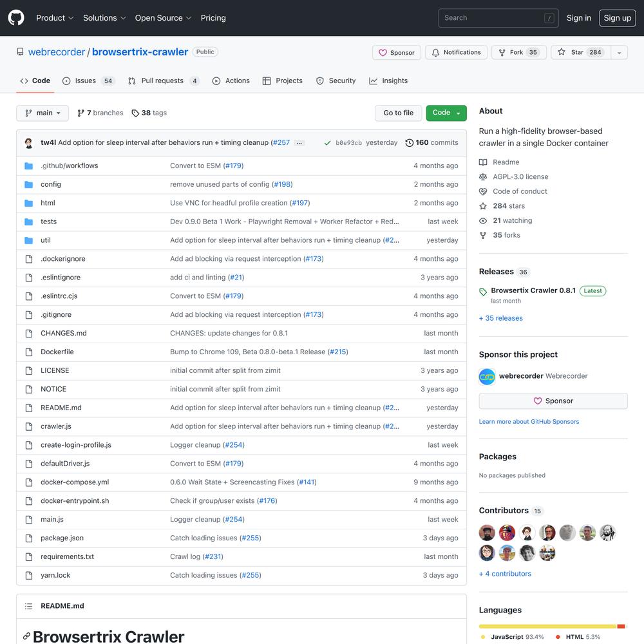Click the webrecorder sponsor logo avatar
Viewport: 644px width, 644px height.
487,377
